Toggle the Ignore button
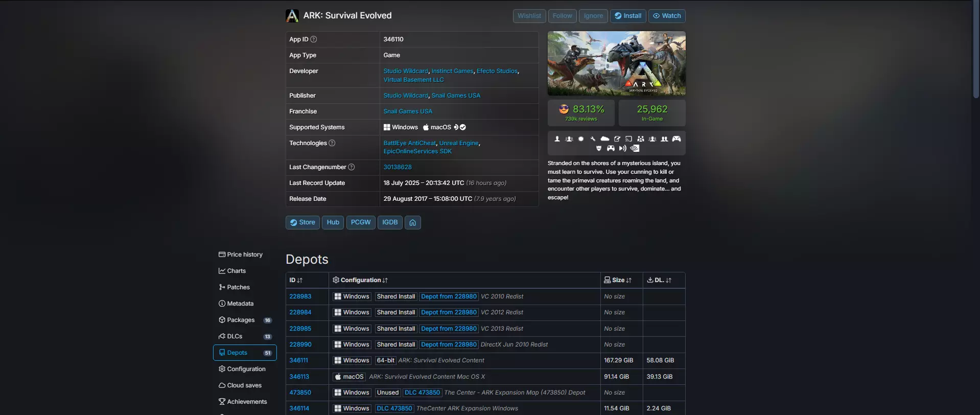This screenshot has width=980, height=415. coord(593,16)
